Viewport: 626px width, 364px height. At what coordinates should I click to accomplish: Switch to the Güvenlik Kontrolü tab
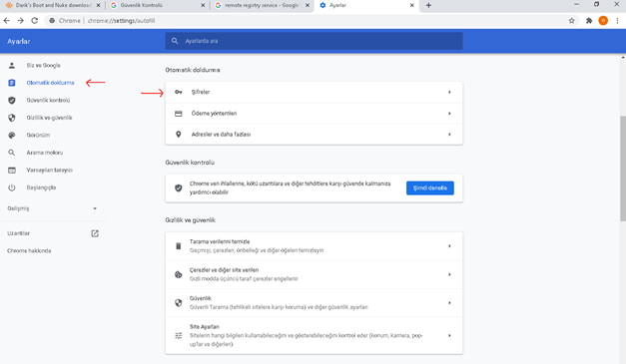[x=158, y=6]
